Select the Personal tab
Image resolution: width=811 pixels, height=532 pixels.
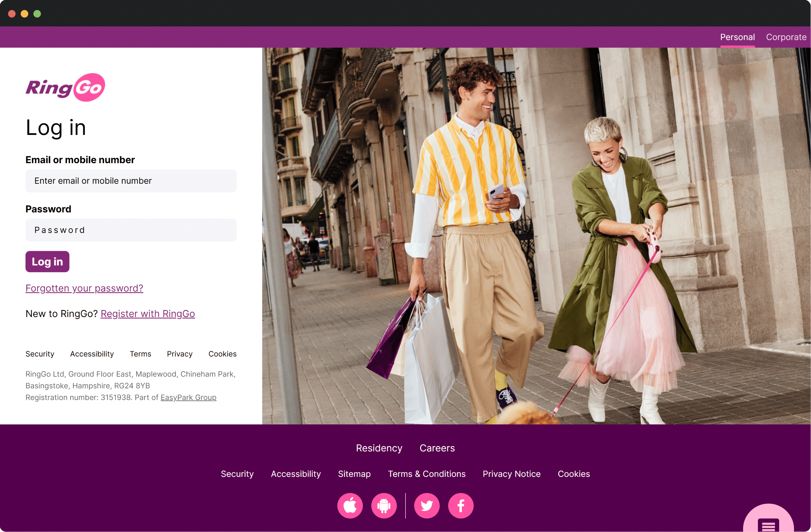pos(737,37)
